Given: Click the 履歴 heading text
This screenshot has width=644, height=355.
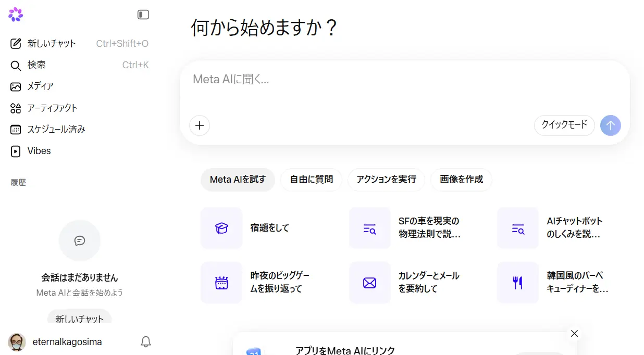Looking at the screenshot, I should click(x=18, y=182).
